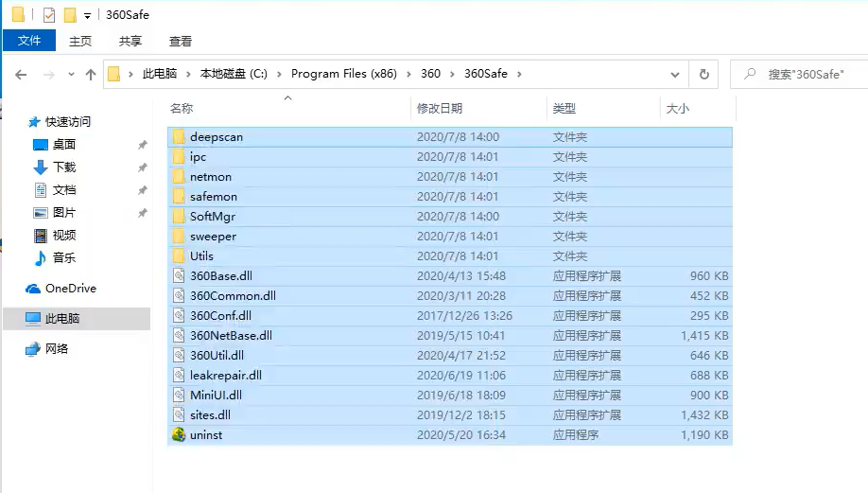Screen dimensions: 868x493
Task: Open 桌面 in the sidebar
Action: (63, 145)
